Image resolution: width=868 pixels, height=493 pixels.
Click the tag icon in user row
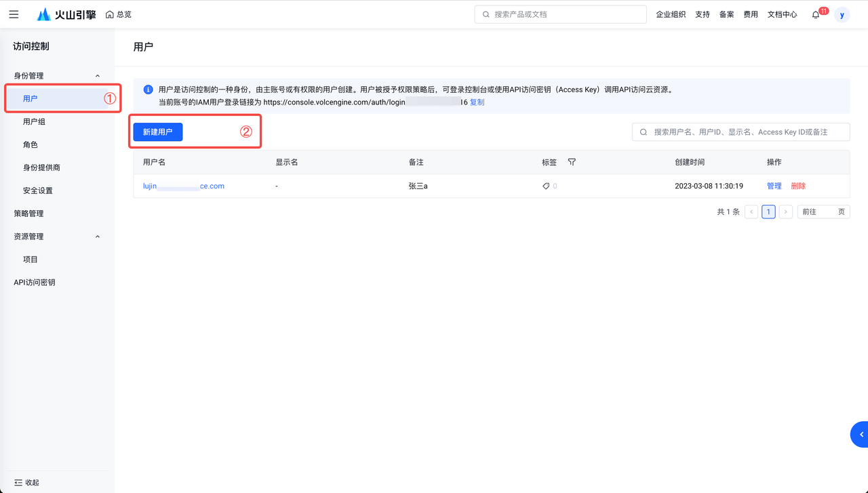pos(546,186)
